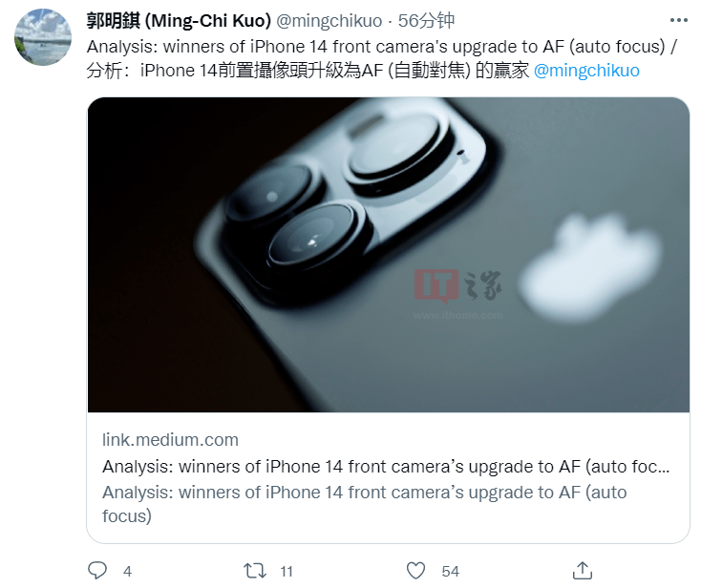Open the share icon menu
Viewport: 701px width, 588px height.
[583, 571]
